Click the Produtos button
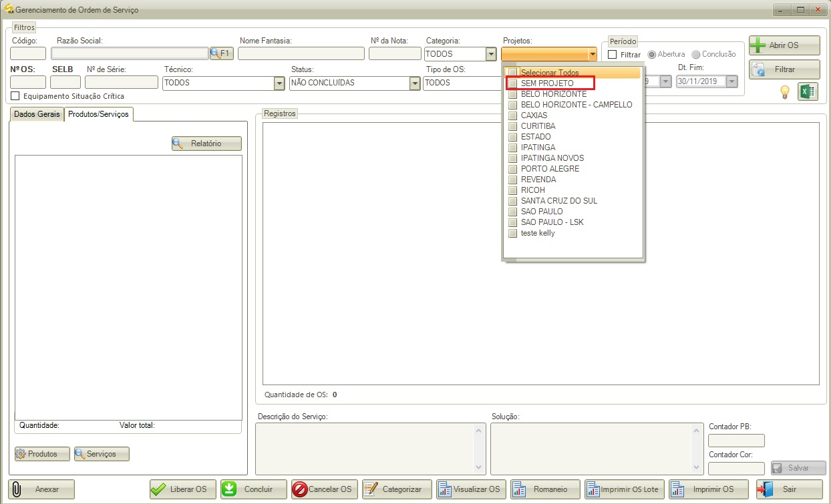Image resolution: width=831 pixels, height=504 pixels. click(x=42, y=454)
